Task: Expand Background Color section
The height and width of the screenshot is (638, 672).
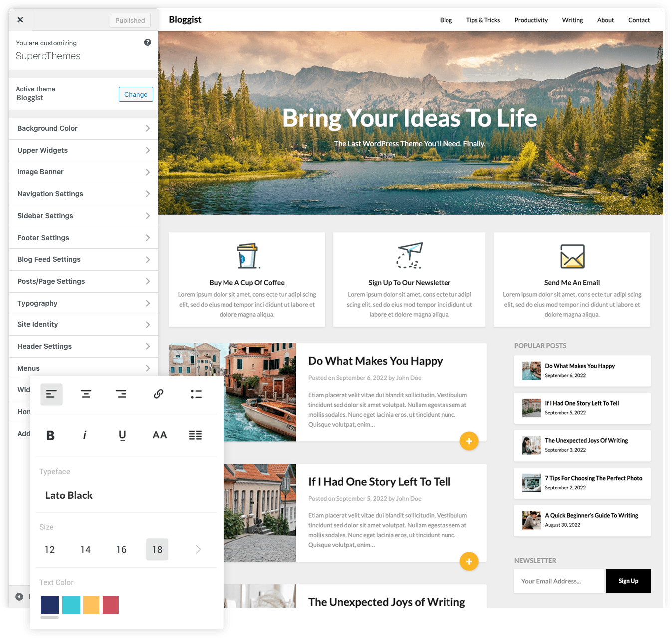Action: pos(84,128)
